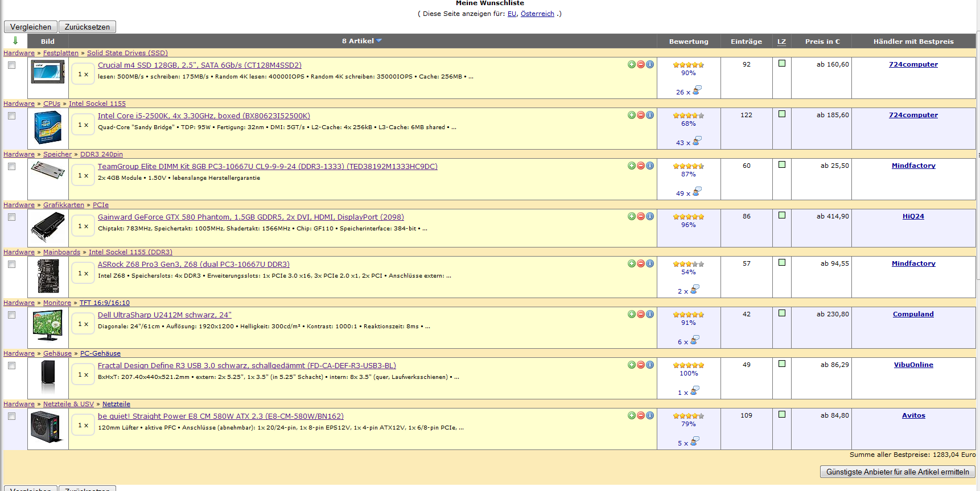The width and height of the screenshot is (980, 491).
Task: Click Dell UltraSharp monitor thumbnail
Action: [48, 325]
